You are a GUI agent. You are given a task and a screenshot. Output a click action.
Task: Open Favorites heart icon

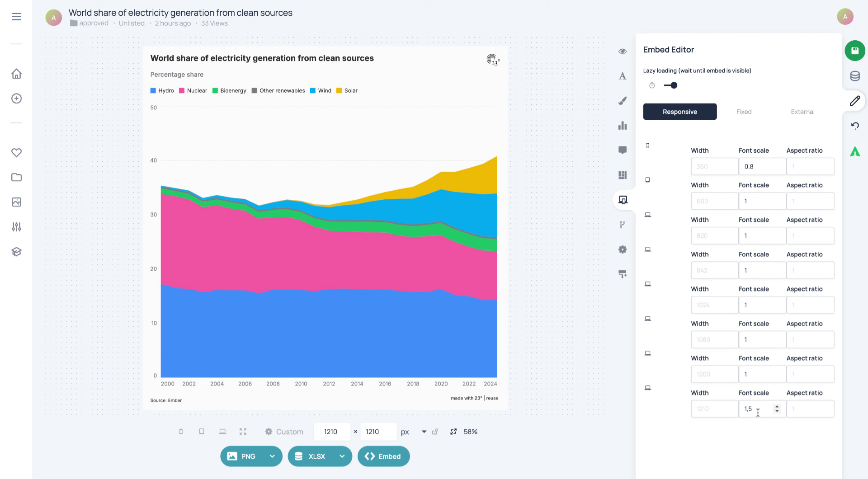(17, 153)
